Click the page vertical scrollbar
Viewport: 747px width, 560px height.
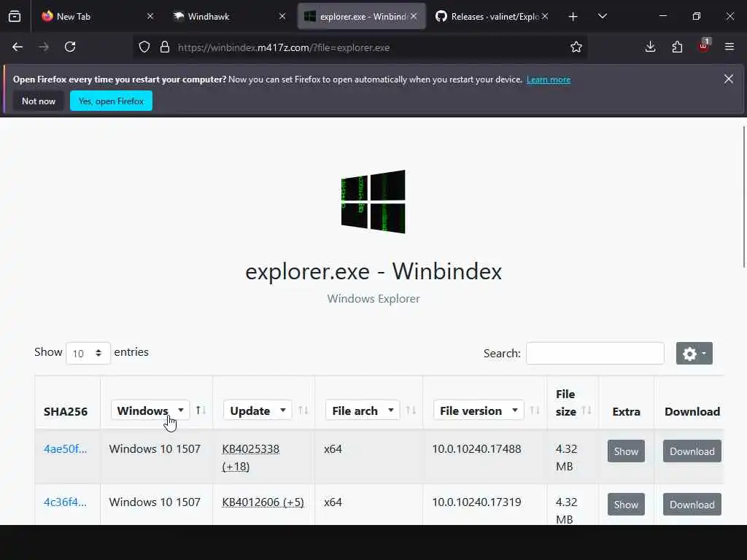(x=744, y=196)
